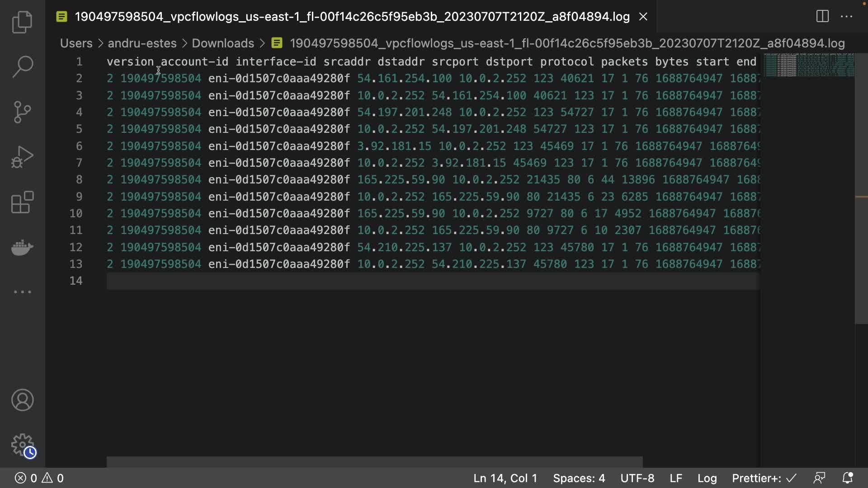The image size is (868, 488).
Task: Open the Accounts menu icon
Action: click(x=22, y=400)
